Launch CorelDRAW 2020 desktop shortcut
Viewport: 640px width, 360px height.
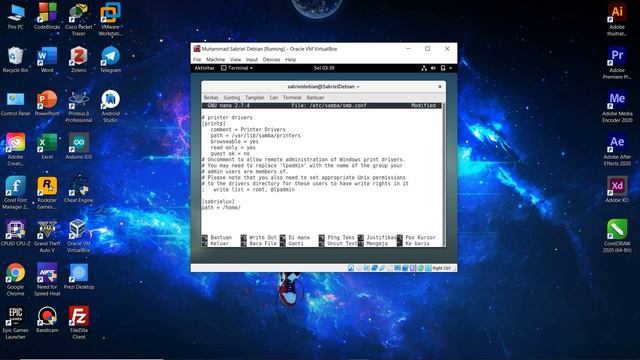617,236
